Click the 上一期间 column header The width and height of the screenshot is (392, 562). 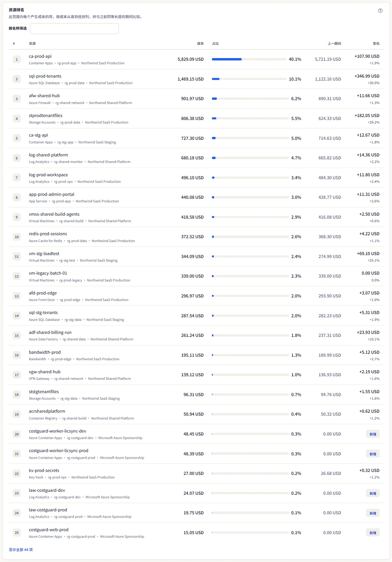(334, 44)
